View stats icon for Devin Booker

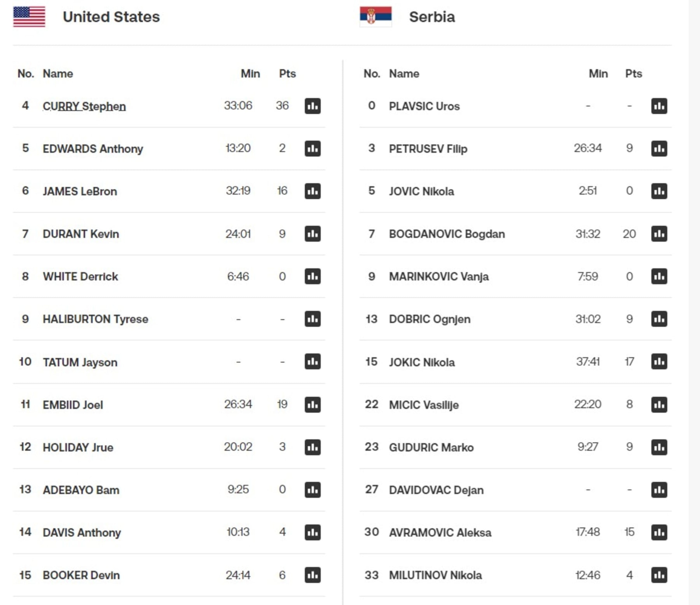coord(313,575)
